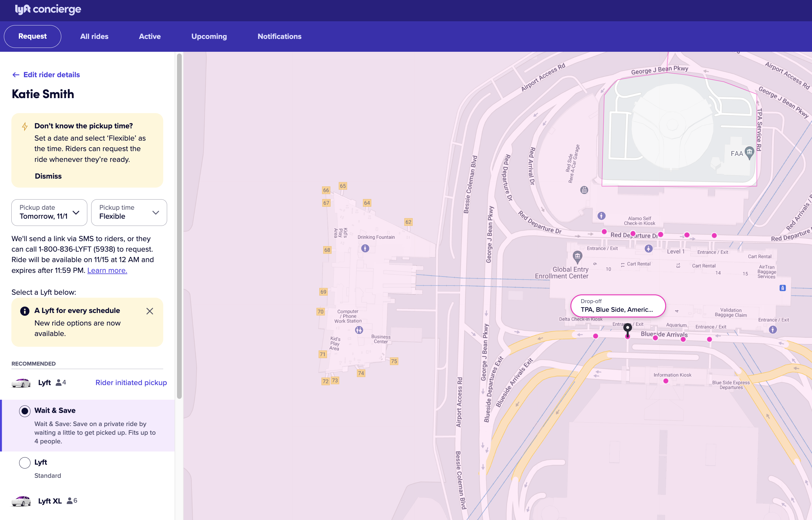Click the pink dot at Information Kiosk

click(x=666, y=381)
